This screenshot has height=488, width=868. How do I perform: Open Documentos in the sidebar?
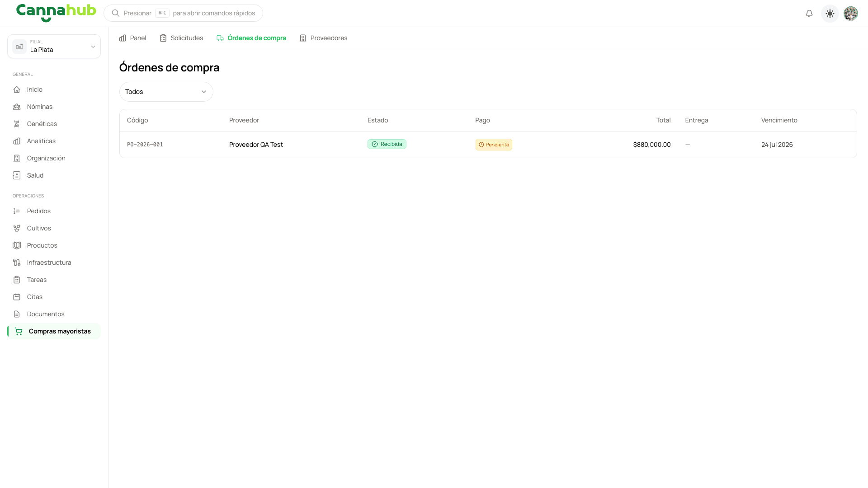click(54, 314)
